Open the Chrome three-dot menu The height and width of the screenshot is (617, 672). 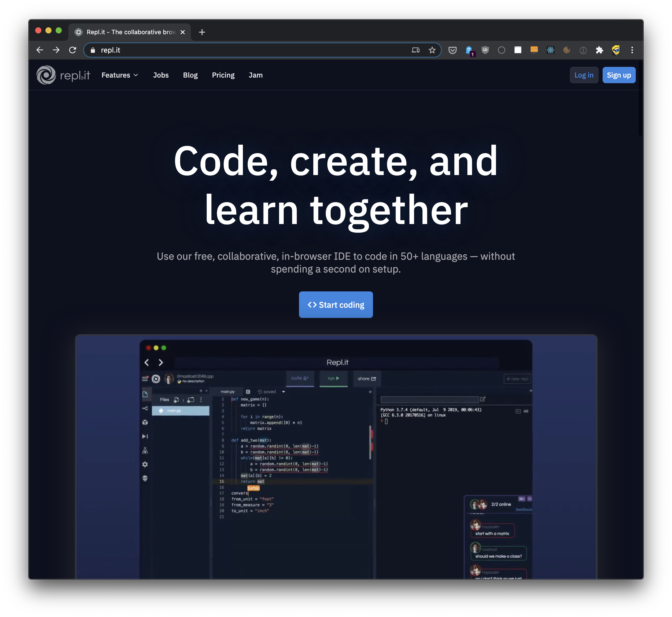pos(632,50)
